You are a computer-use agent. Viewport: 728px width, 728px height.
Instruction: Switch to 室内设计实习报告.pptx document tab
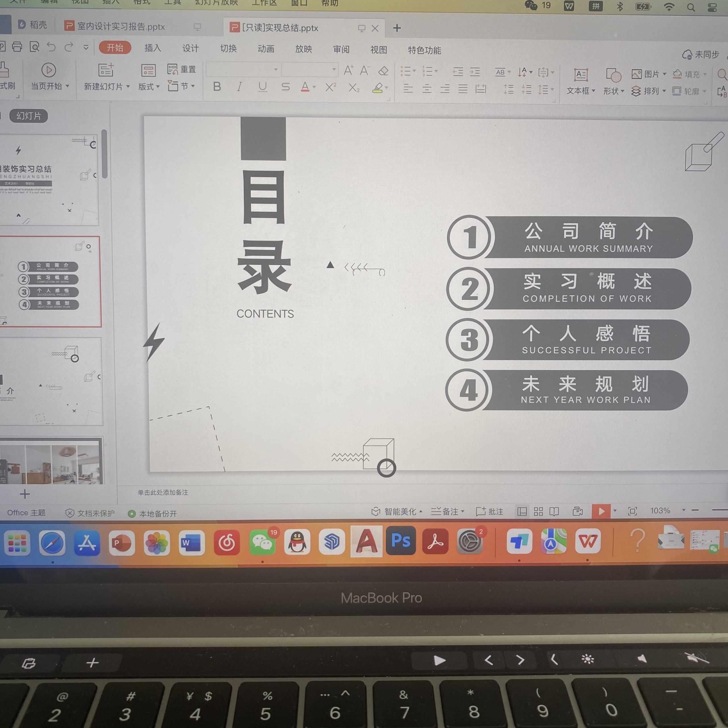point(121,26)
